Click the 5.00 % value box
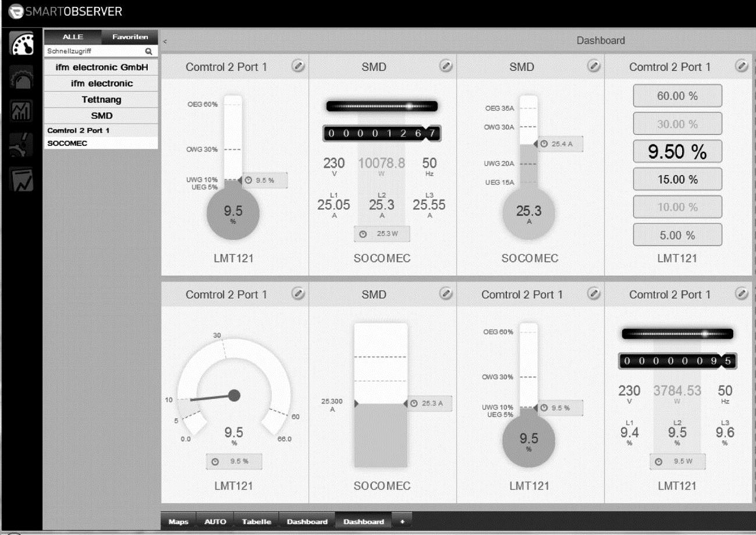 tap(677, 235)
